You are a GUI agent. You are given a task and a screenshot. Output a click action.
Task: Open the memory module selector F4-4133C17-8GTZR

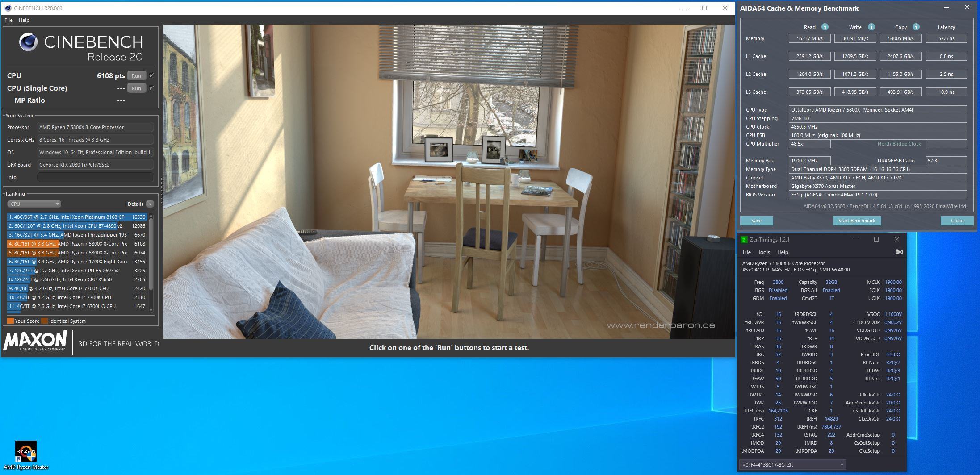[x=793, y=465]
